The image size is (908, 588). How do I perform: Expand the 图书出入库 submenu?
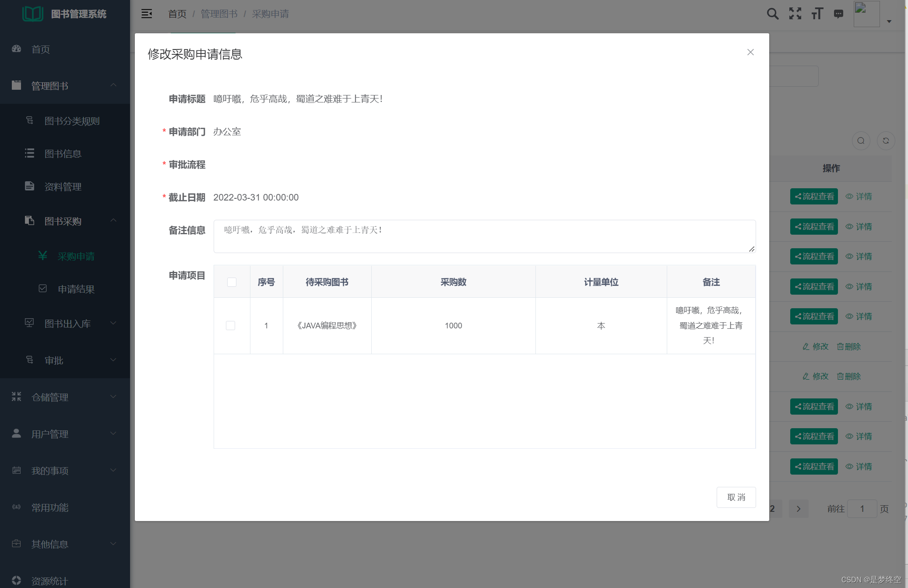click(68, 324)
